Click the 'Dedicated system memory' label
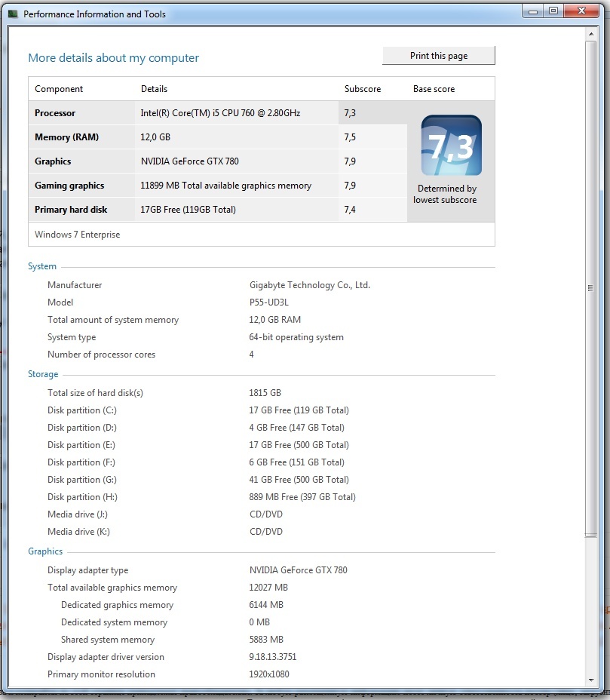The height and width of the screenshot is (700, 610). (115, 622)
